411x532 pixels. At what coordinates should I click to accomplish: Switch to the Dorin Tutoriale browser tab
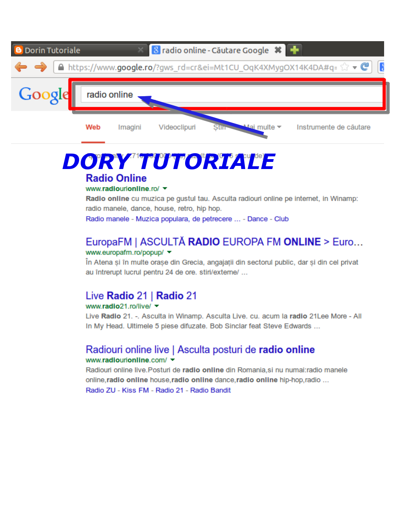pos(79,50)
